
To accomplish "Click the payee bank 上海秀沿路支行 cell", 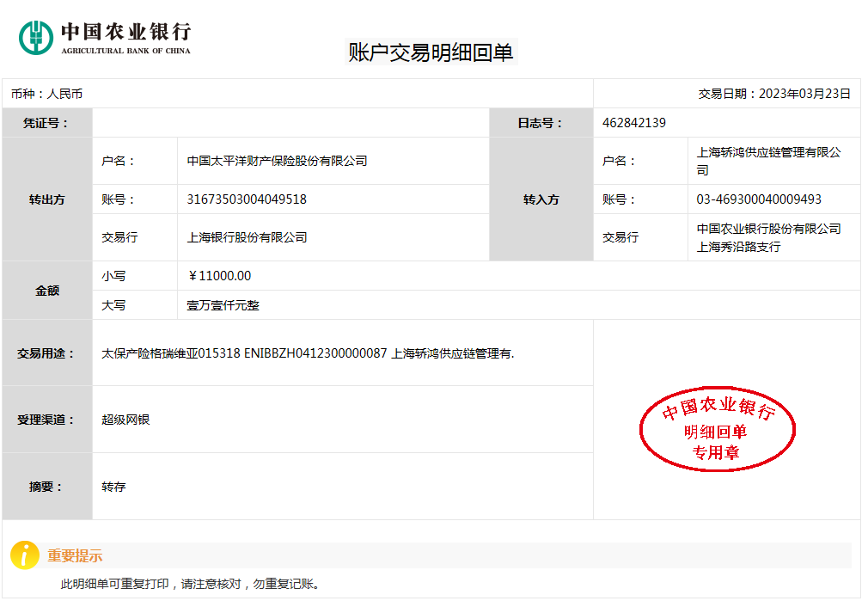I will (768, 238).
